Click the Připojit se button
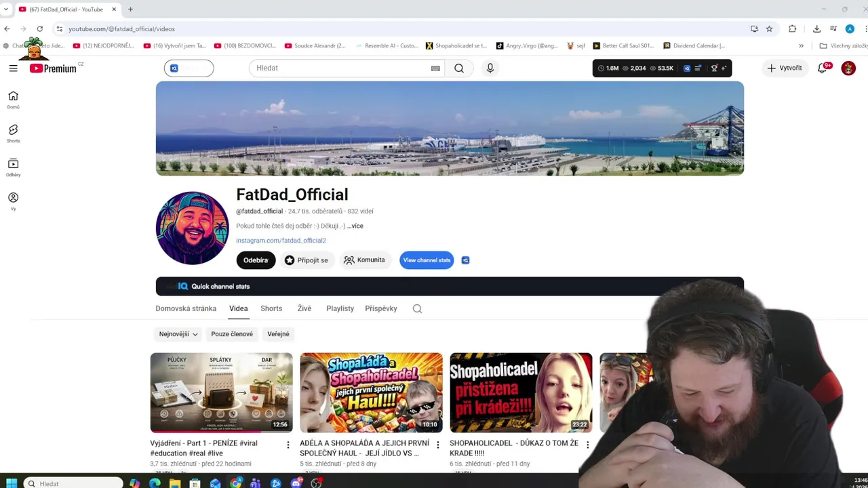 point(307,260)
